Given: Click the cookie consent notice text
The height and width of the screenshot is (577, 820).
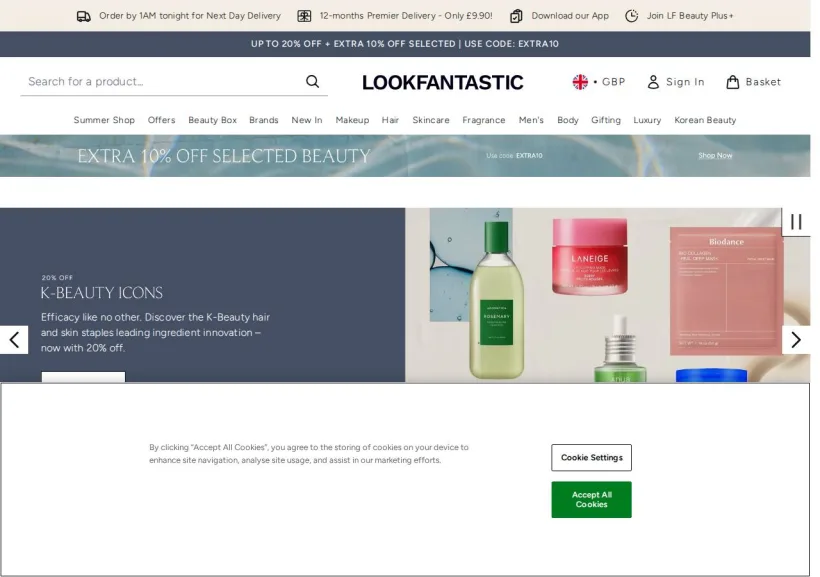Looking at the screenshot, I should coord(309,454).
